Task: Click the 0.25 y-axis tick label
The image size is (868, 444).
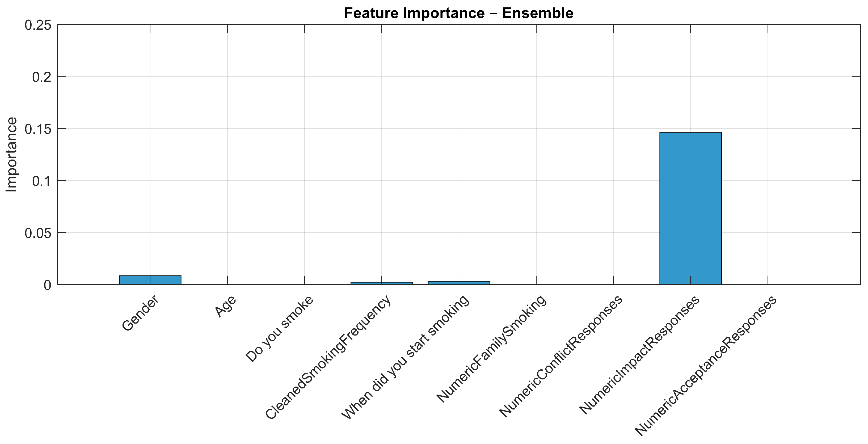Action: pos(38,25)
